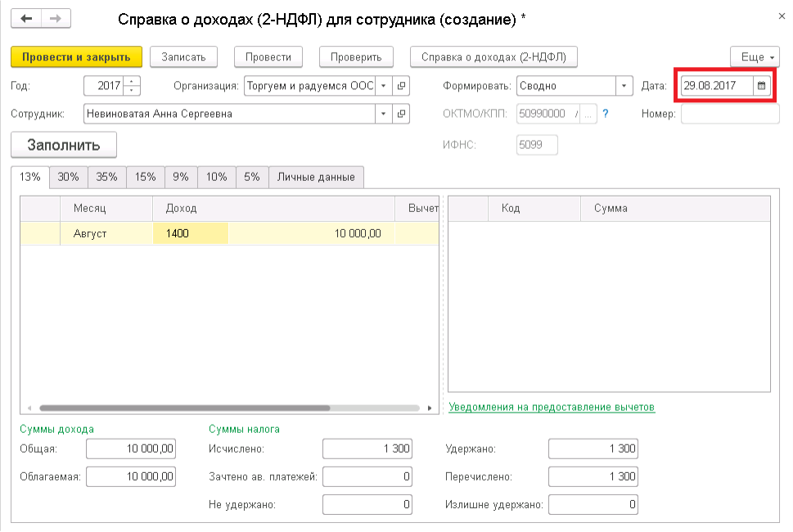Open the Еще menu
The width and height of the screenshot is (793, 532).
click(x=755, y=56)
